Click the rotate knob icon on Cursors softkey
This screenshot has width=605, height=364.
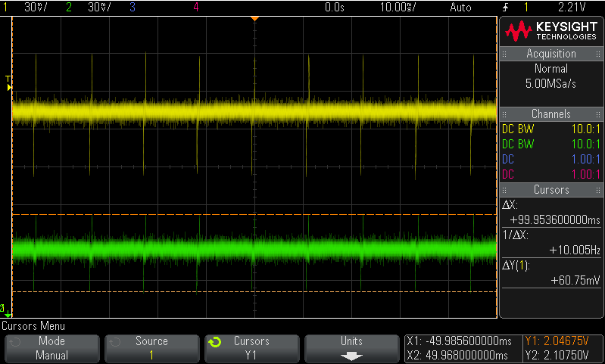(214, 341)
